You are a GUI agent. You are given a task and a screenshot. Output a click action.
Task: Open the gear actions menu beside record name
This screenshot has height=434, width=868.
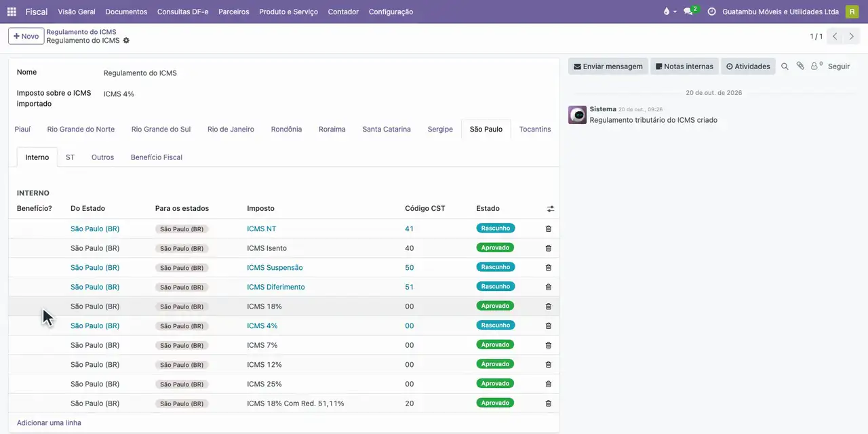(126, 41)
